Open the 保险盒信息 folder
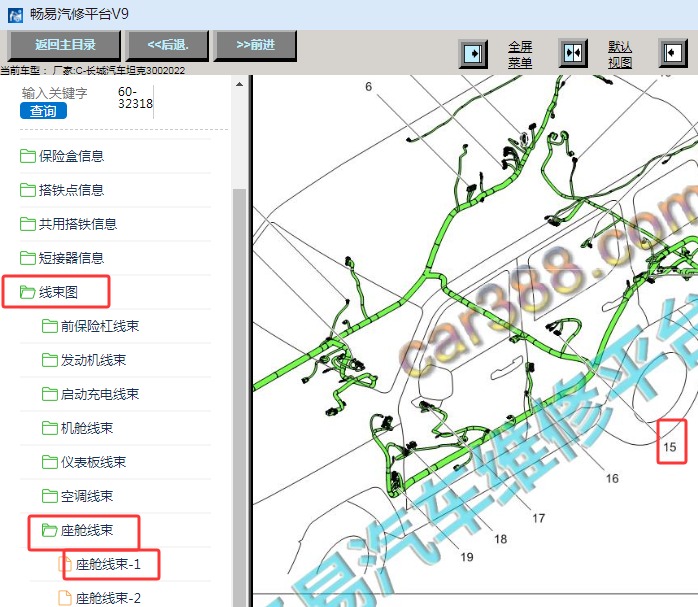 (71, 156)
